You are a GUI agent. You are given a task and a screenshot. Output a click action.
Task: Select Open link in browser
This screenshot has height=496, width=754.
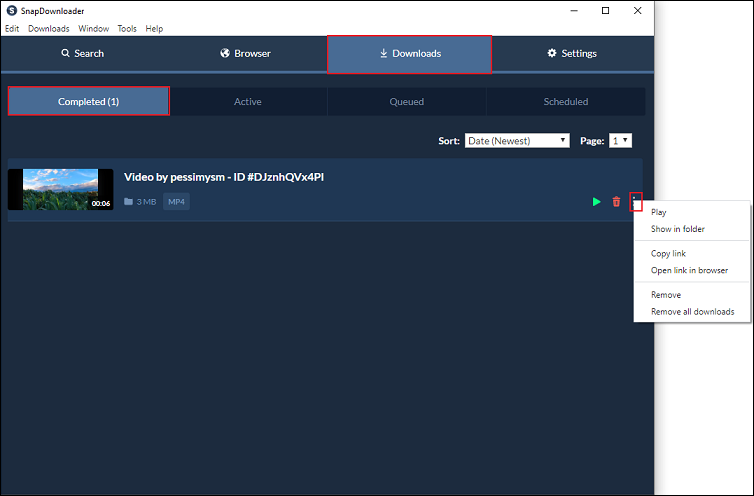click(692, 270)
